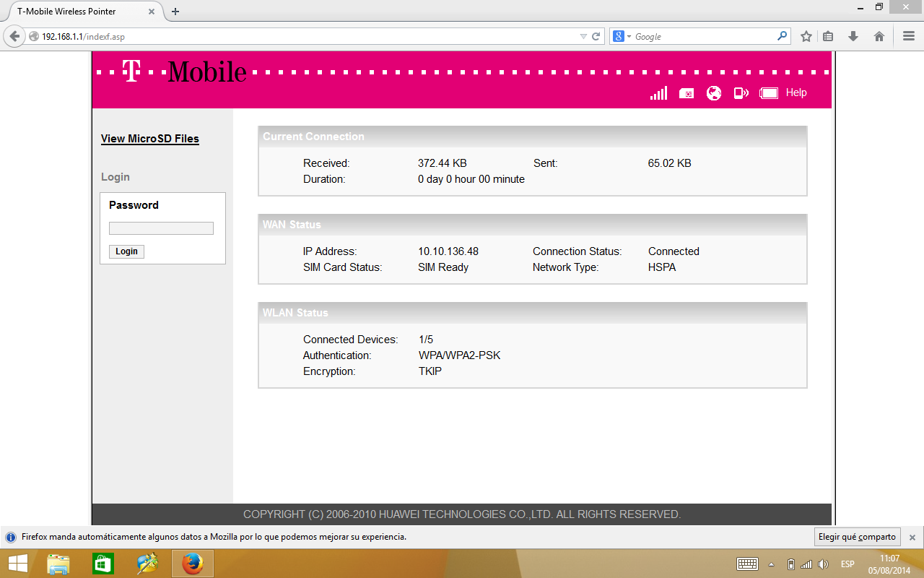Select the T-Mobile Wireless Pointer tab
Screen dimensions: 924x578
pos(79,12)
